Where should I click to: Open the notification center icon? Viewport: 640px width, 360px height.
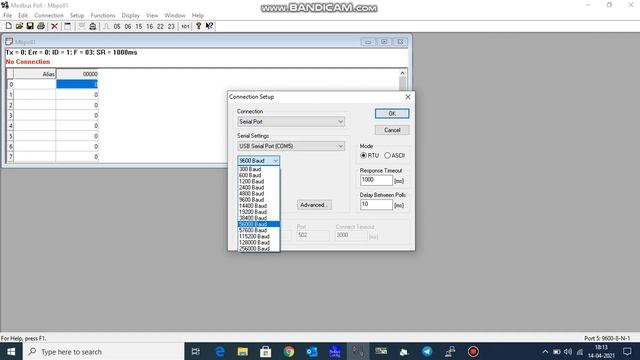click(x=627, y=351)
